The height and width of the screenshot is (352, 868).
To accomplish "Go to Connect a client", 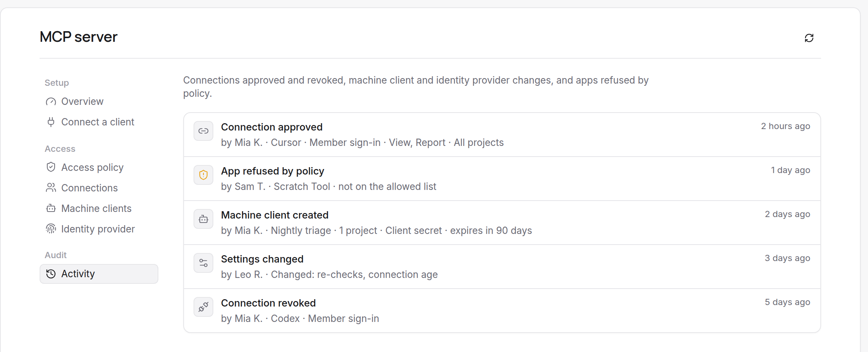I will (99, 122).
